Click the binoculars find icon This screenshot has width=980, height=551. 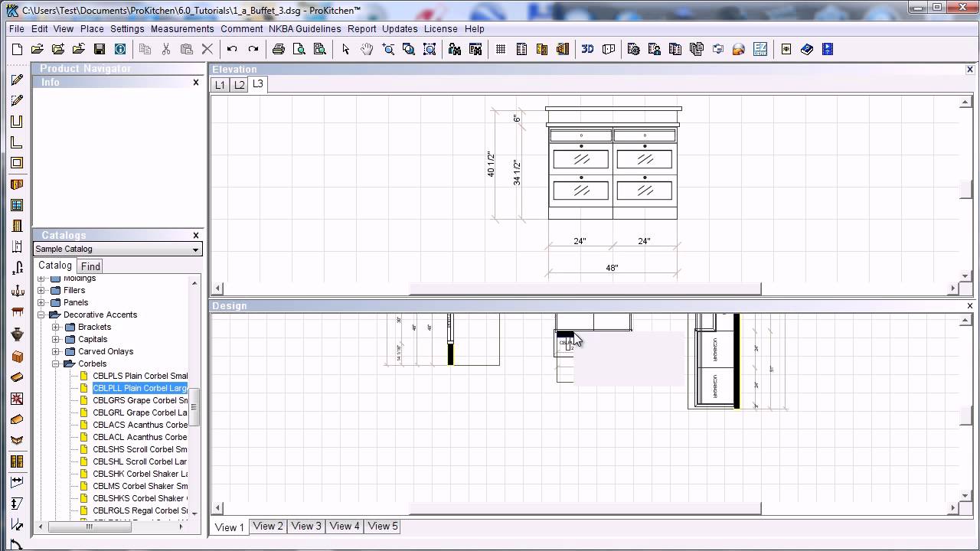455,49
